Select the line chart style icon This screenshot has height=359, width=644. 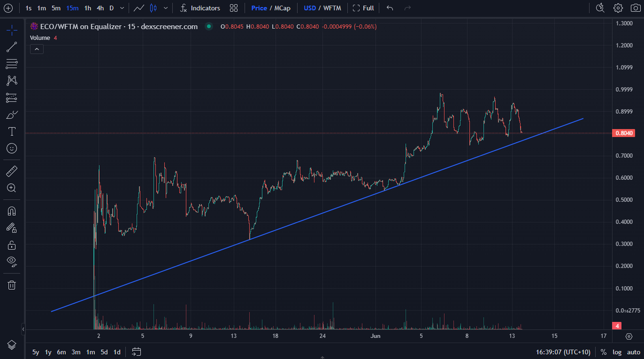(x=139, y=8)
